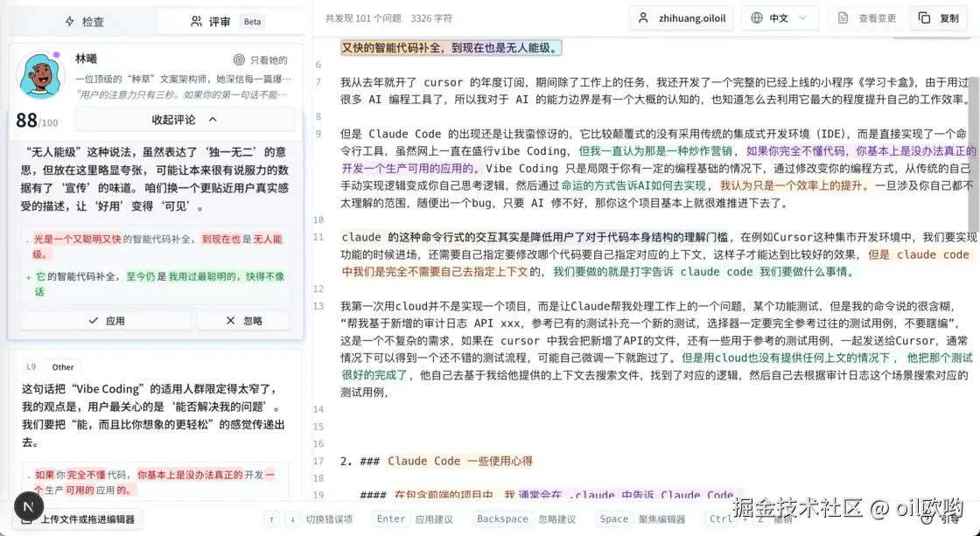The image size is (980, 536).
Task: Click the Other category tag
Action: point(62,366)
